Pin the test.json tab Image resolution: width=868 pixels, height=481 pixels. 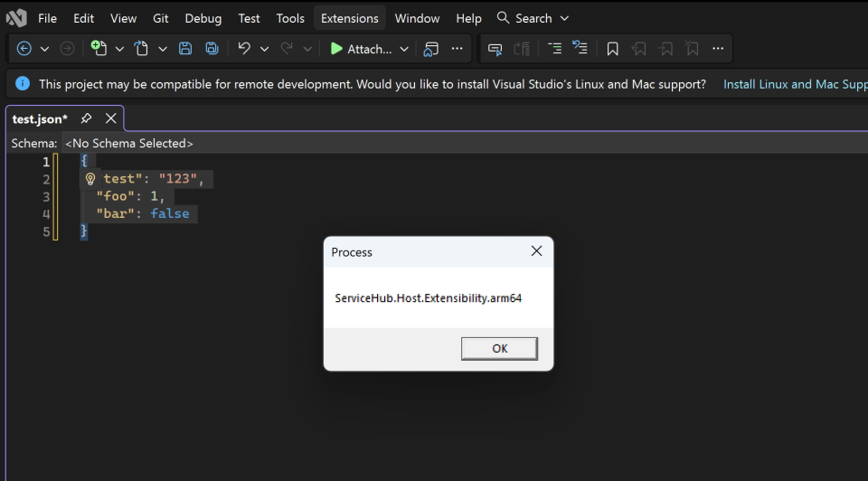click(x=86, y=118)
